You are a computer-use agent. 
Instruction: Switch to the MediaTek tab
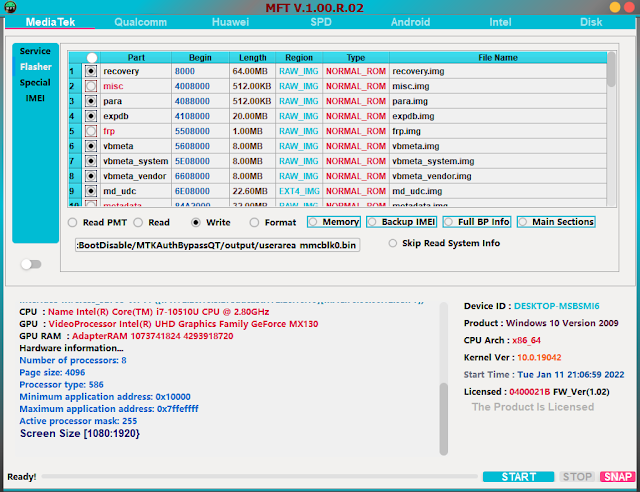50,22
